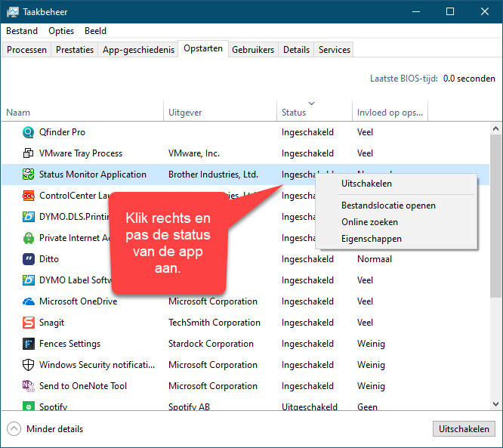Click the TechSmith Corporation publisher cell
503x448 pixels.
point(214,323)
